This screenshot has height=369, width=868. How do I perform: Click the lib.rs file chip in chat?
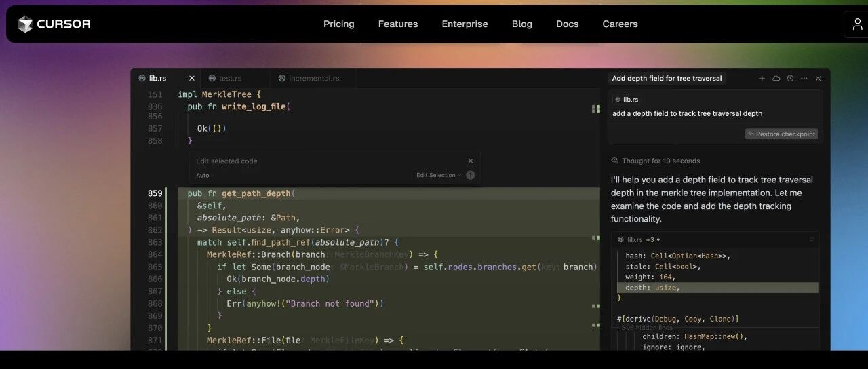tap(627, 100)
